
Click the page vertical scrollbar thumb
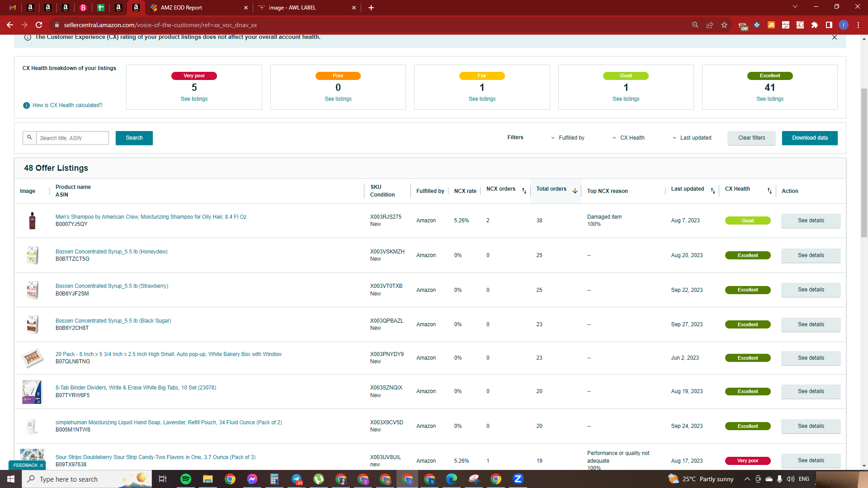tap(864, 163)
